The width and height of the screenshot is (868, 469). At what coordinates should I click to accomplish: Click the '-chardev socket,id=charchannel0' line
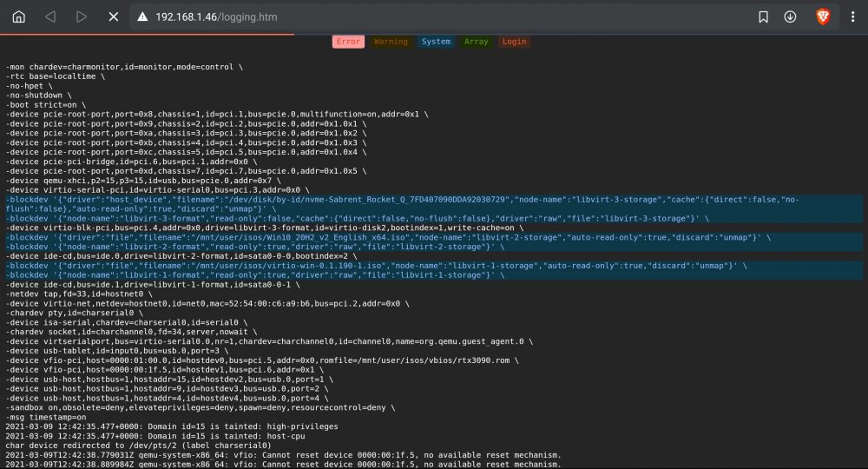coord(131,332)
